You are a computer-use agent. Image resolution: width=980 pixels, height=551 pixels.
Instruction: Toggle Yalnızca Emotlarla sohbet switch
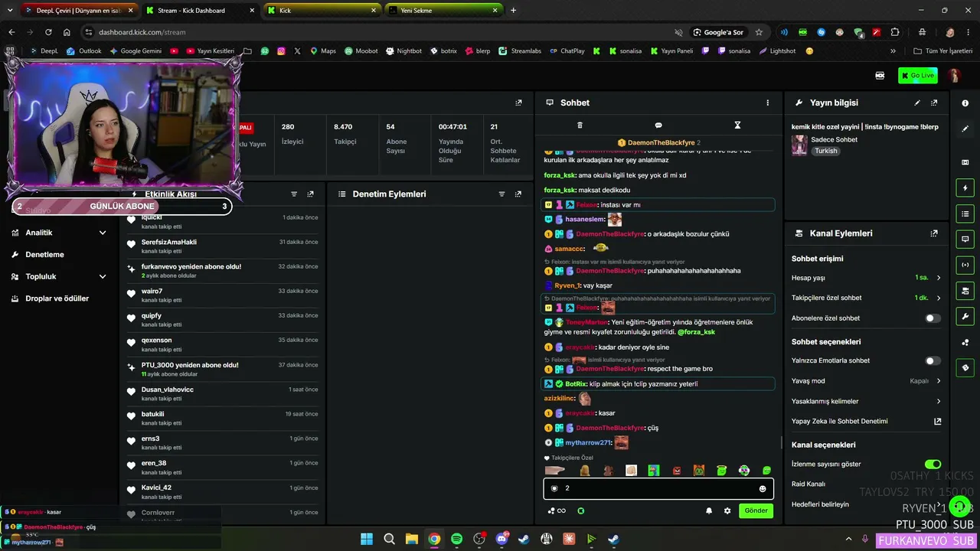[933, 360]
